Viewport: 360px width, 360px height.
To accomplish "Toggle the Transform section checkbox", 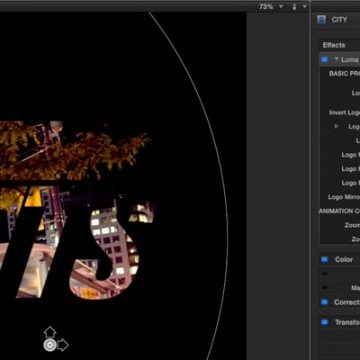I will click(324, 322).
